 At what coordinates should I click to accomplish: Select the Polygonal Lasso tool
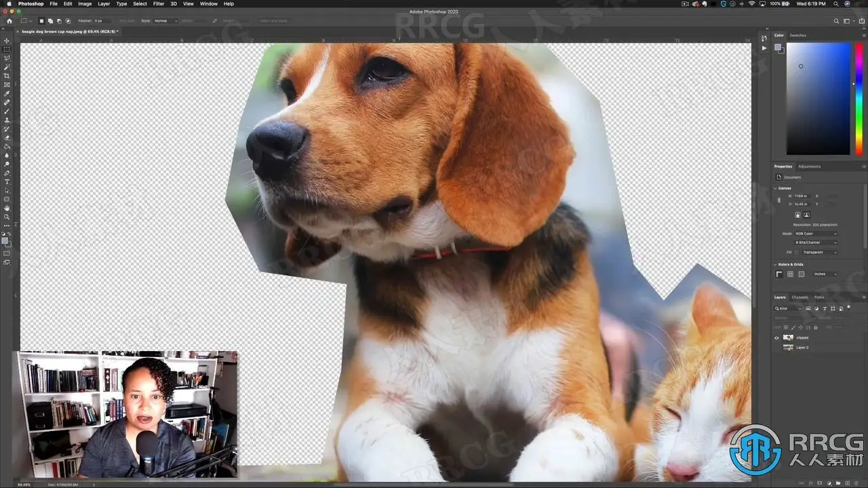(x=7, y=58)
